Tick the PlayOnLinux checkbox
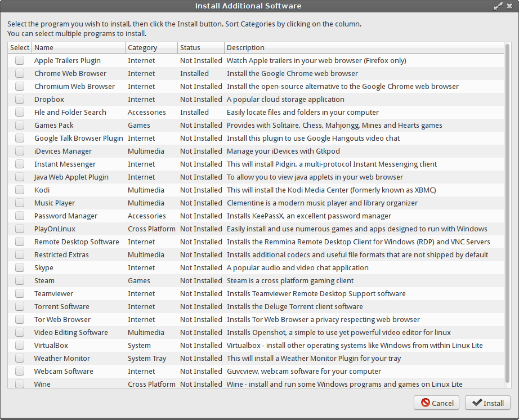519x420 pixels. (x=20, y=229)
